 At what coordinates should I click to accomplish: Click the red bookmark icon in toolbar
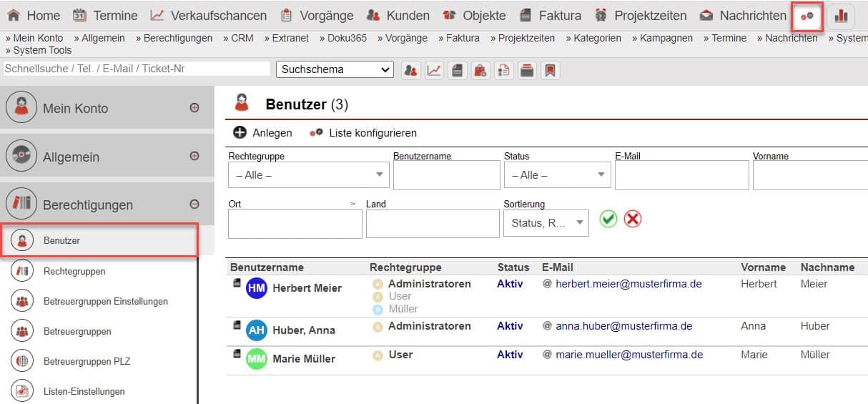550,70
